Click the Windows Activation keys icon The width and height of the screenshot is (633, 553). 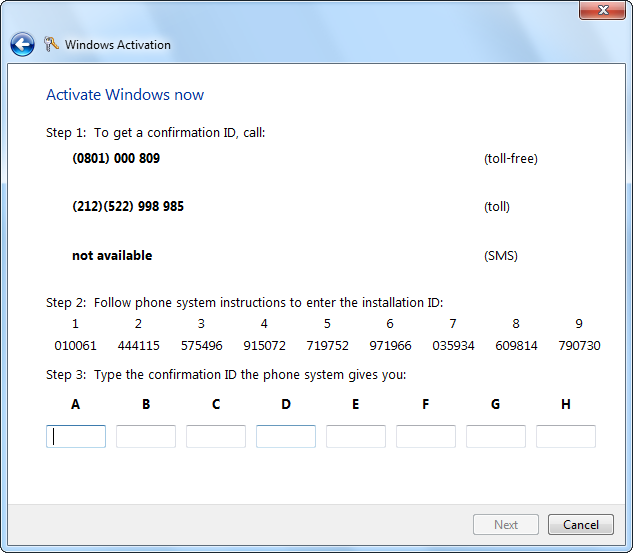51,44
